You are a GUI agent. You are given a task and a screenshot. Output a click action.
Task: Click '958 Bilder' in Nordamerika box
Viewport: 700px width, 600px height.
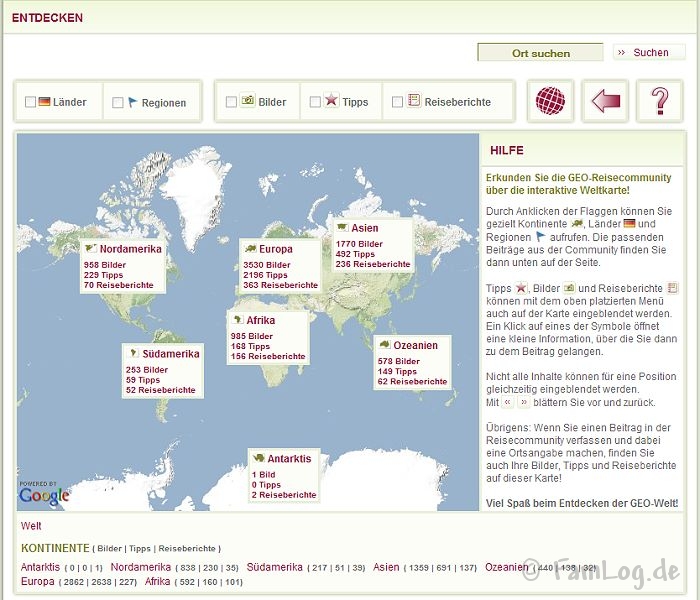pos(104,265)
